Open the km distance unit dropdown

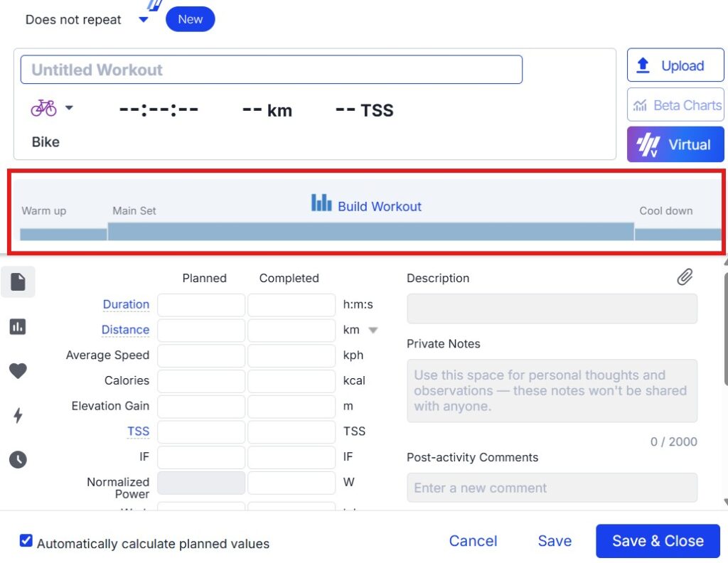pyautogui.click(x=373, y=330)
